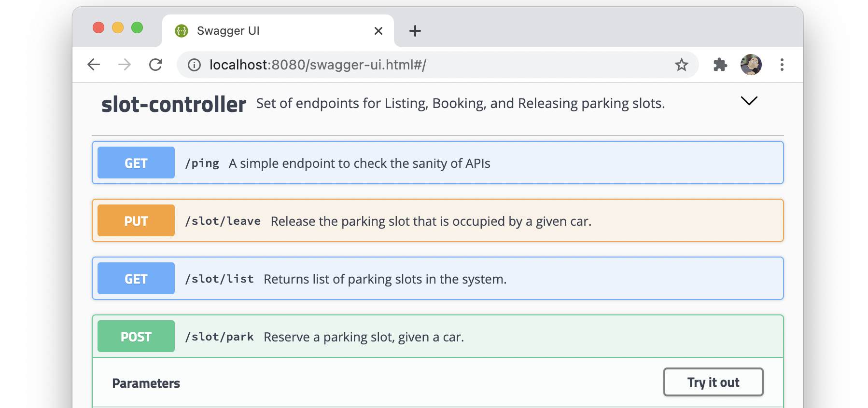Open the Chrome three-dot menu

(782, 65)
